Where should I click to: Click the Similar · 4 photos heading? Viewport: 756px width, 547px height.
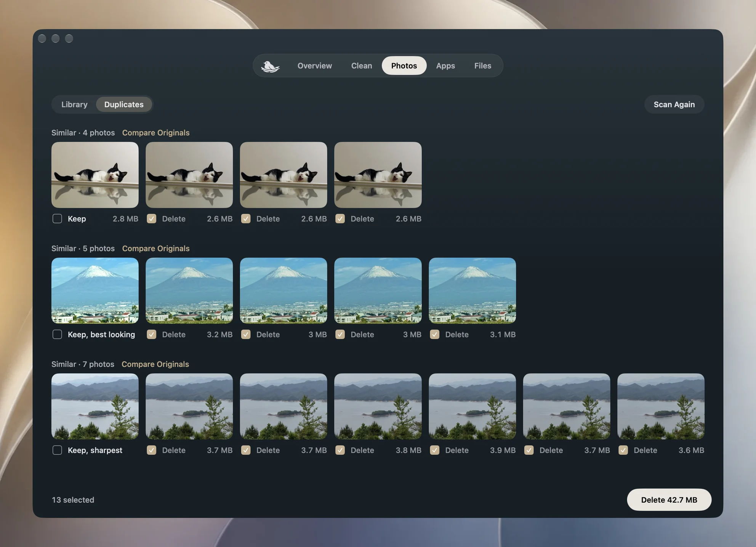point(83,133)
